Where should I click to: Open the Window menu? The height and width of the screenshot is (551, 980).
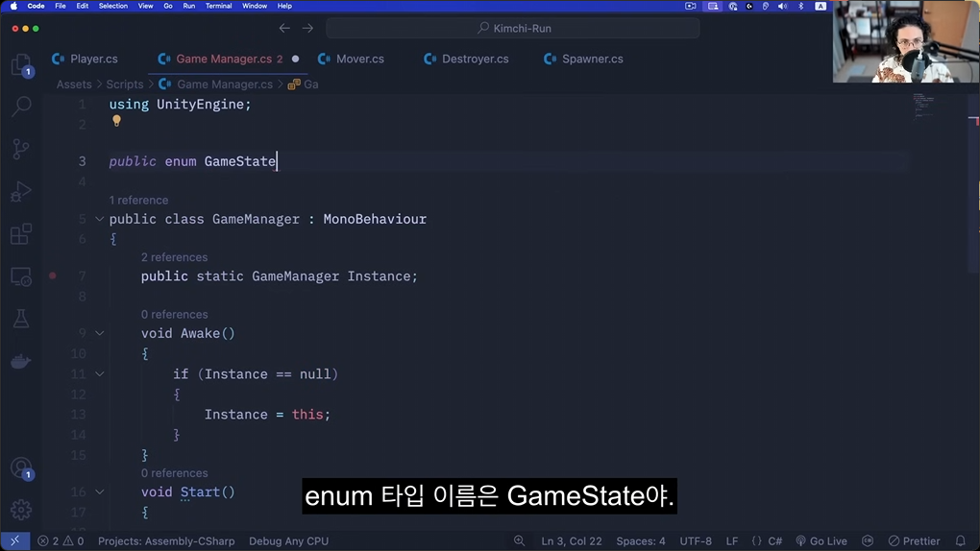tap(255, 6)
